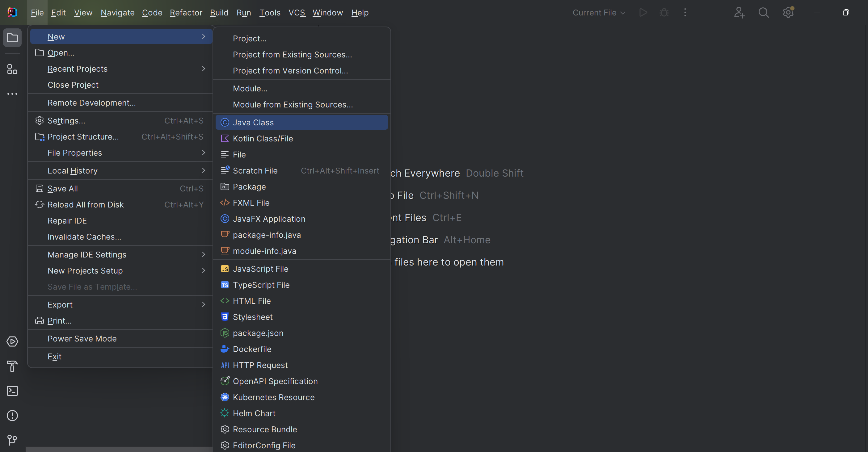
Task: Open the Current File run configuration dropdown
Action: pyautogui.click(x=599, y=12)
